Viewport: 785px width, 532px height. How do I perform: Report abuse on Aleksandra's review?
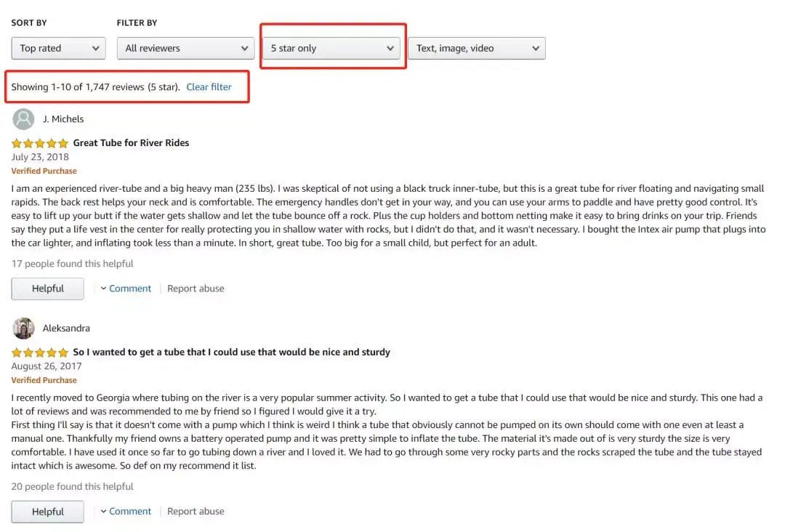pos(196,511)
